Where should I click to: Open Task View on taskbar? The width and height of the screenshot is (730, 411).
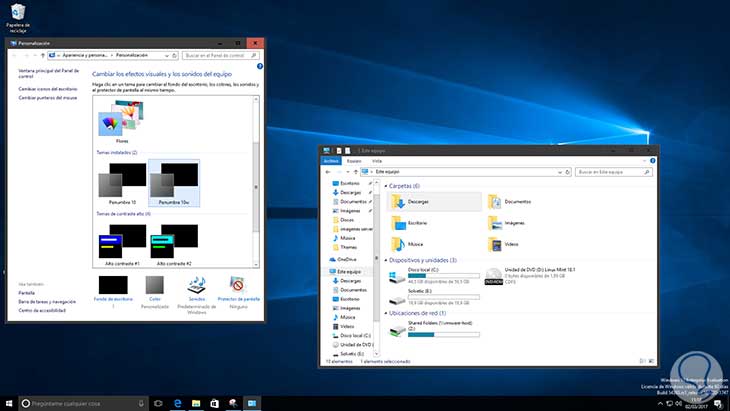tap(158, 403)
